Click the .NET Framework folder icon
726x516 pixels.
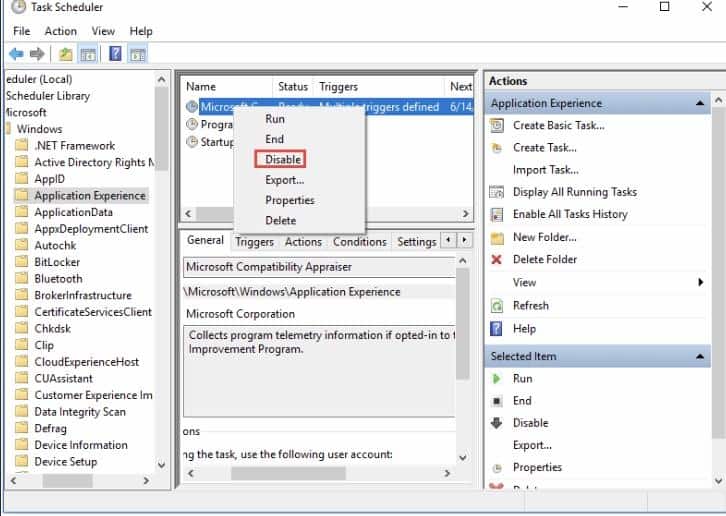click(x=21, y=145)
